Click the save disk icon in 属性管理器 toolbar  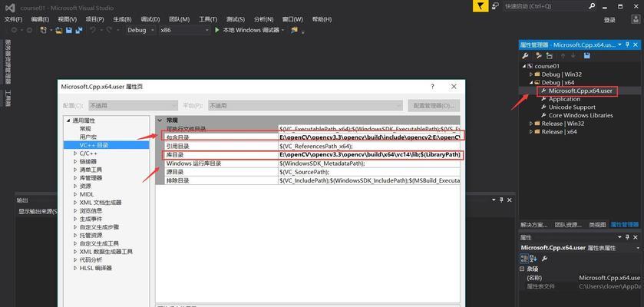[587, 56]
